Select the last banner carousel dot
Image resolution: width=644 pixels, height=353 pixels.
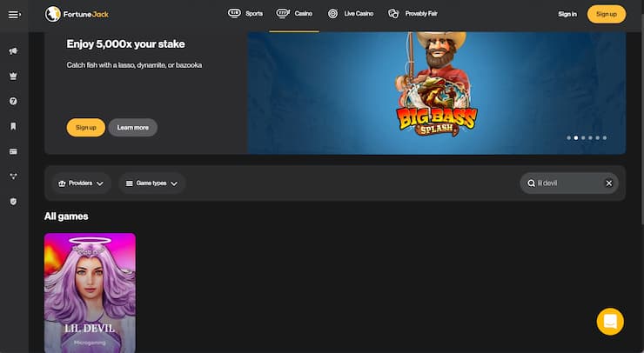605,138
